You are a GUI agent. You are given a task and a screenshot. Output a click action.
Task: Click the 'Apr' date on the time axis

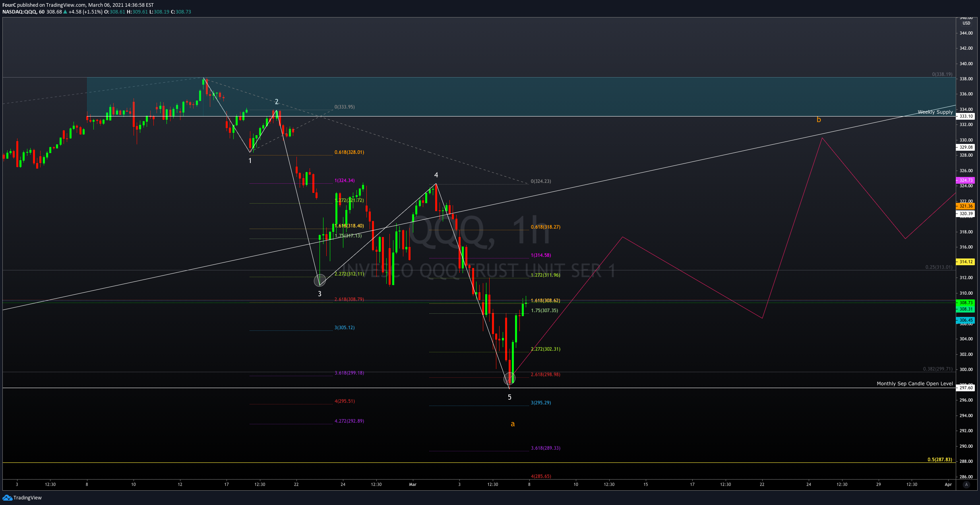click(x=948, y=484)
